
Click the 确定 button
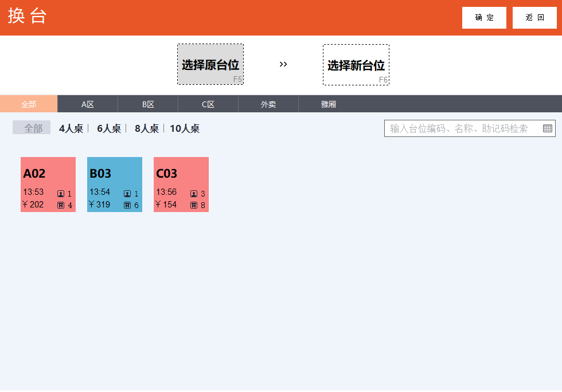pyautogui.click(x=484, y=18)
